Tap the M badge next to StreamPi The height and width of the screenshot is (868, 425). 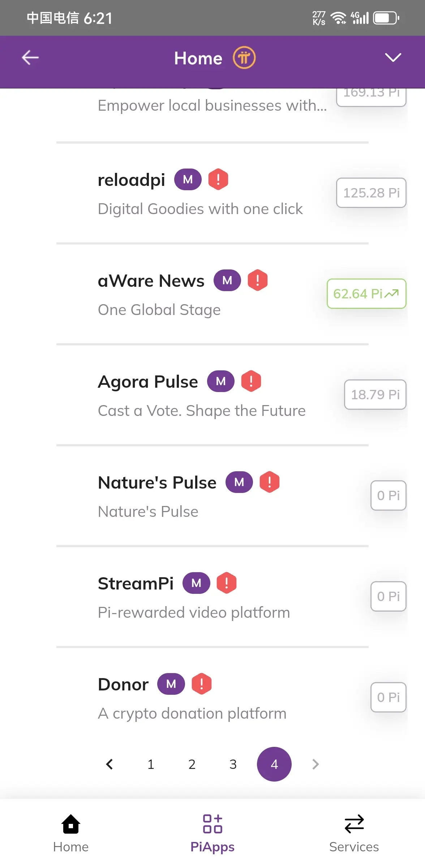click(x=196, y=583)
